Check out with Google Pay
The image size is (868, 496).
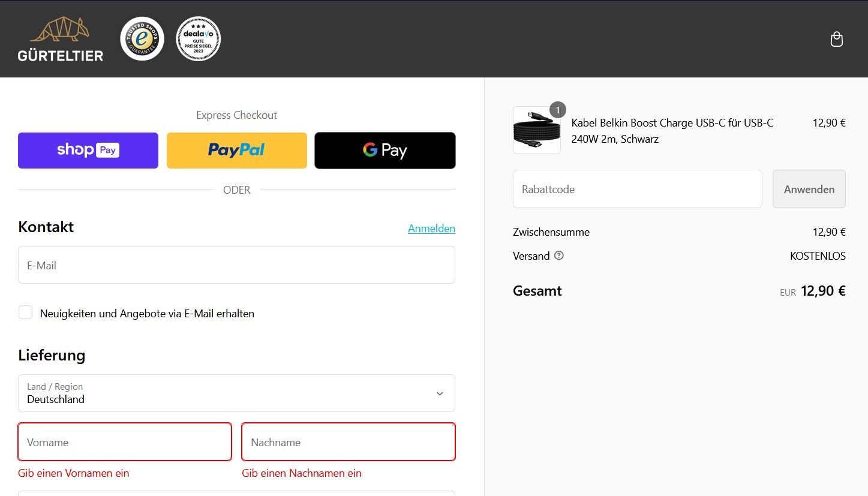click(385, 151)
